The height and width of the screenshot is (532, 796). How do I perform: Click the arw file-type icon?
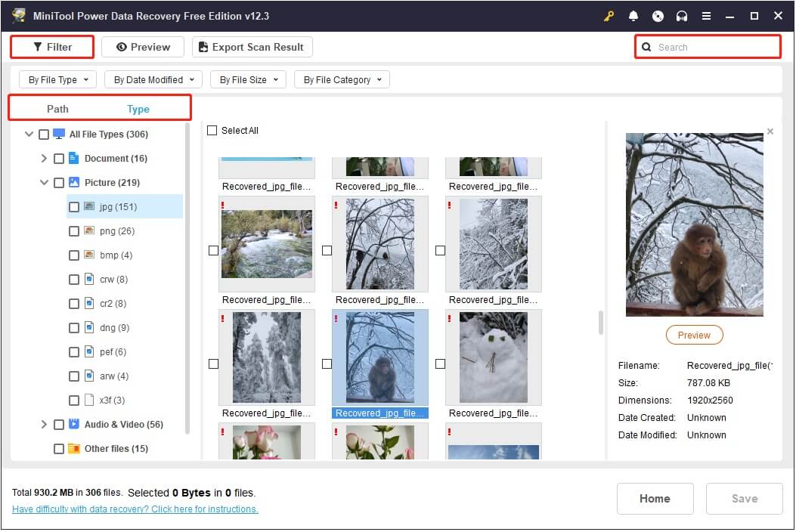(89, 376)
